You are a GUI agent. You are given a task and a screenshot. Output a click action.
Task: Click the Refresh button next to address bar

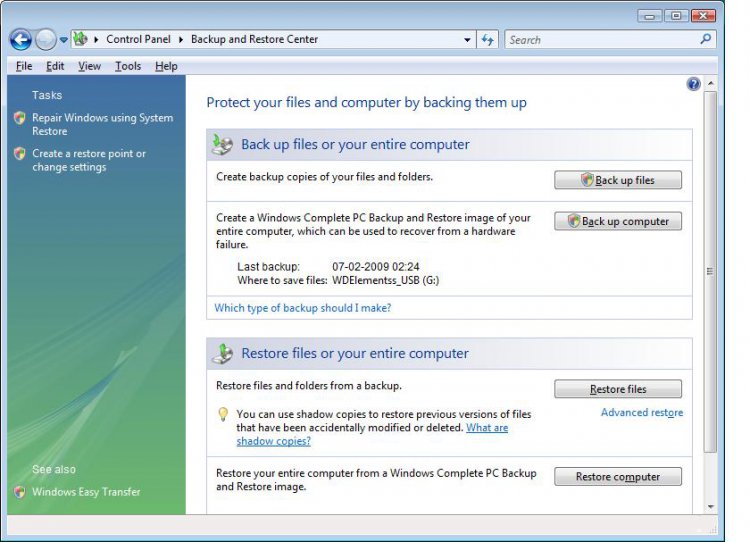pos(487,40)
